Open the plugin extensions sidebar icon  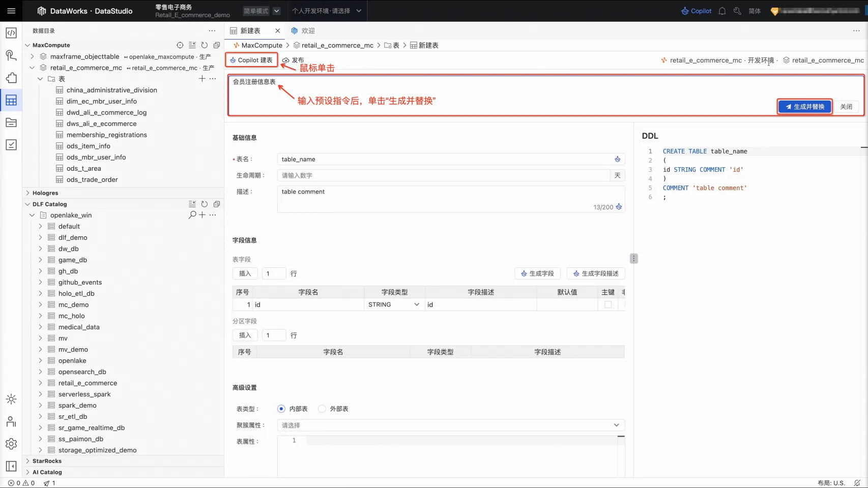(11, 78)
